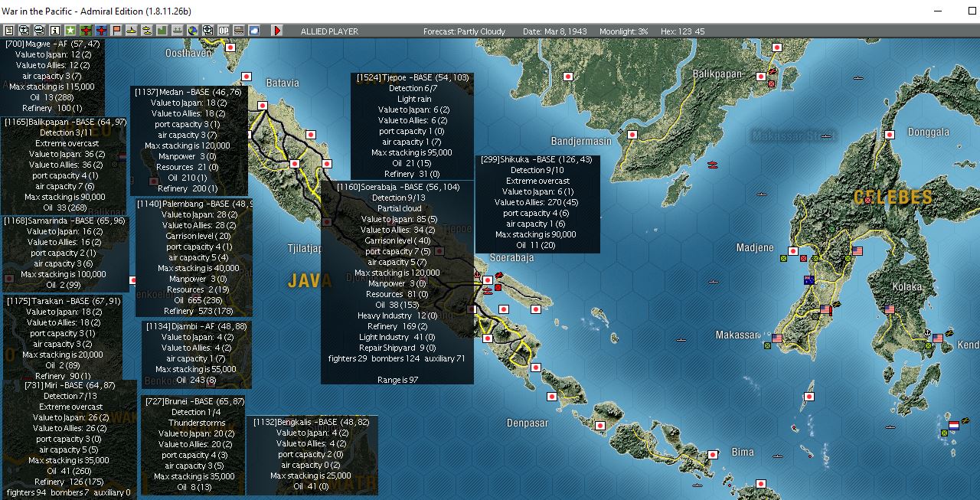The height and width of the screenshot is (500, 980).
Task: Click the Makassar map label
Action: click(x=737, y=335)
